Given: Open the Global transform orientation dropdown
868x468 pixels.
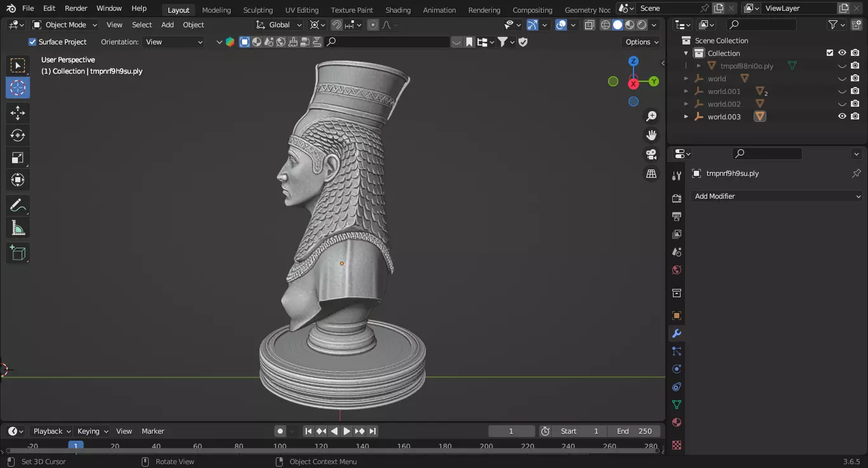Looking at the screenshot, I should point(280,25).
